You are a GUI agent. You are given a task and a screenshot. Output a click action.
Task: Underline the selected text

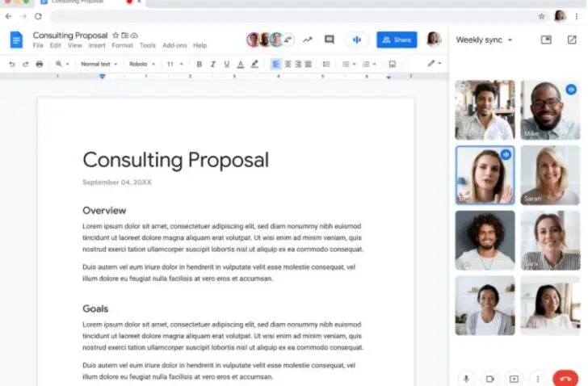(x=226, y=64)
